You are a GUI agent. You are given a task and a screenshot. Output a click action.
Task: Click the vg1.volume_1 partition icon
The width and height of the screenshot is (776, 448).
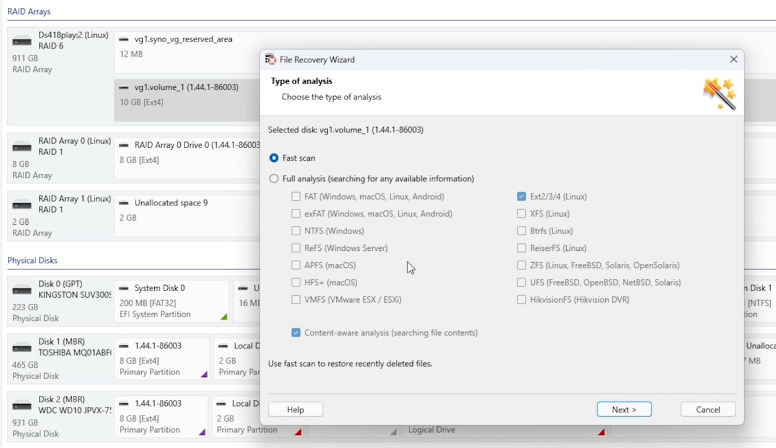(124, 87)
